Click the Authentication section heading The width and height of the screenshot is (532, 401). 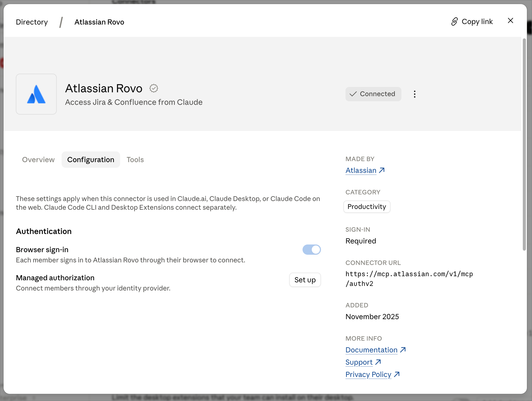pyautogui.click(x=44, y=231)
